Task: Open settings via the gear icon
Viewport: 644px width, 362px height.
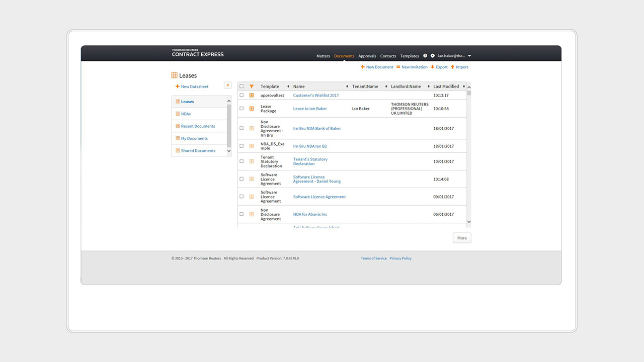Action: point(433,56)
